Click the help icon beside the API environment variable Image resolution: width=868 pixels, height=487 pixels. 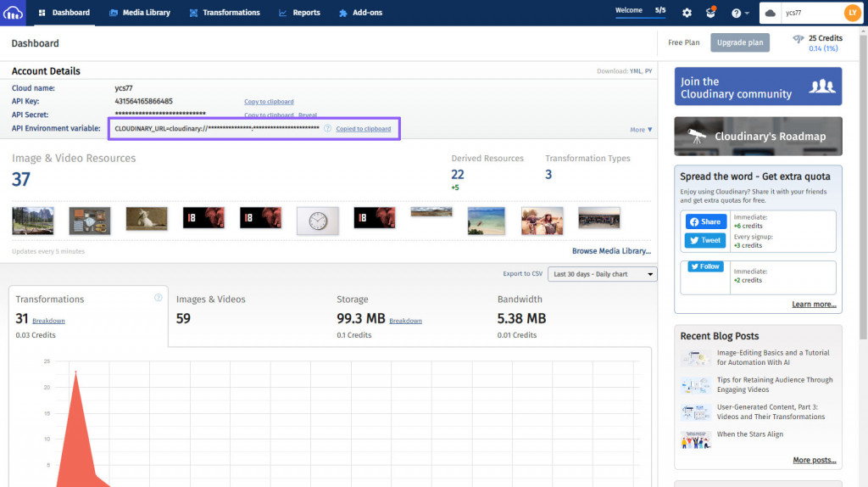[328, 128]
